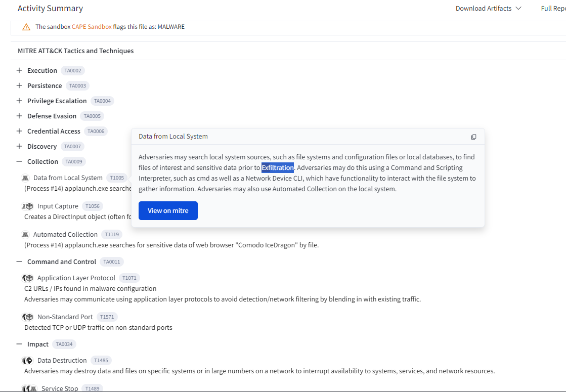Screen dimensions: 566x392
Task: Expand the Persistence tactic
Action: point(19,85)
